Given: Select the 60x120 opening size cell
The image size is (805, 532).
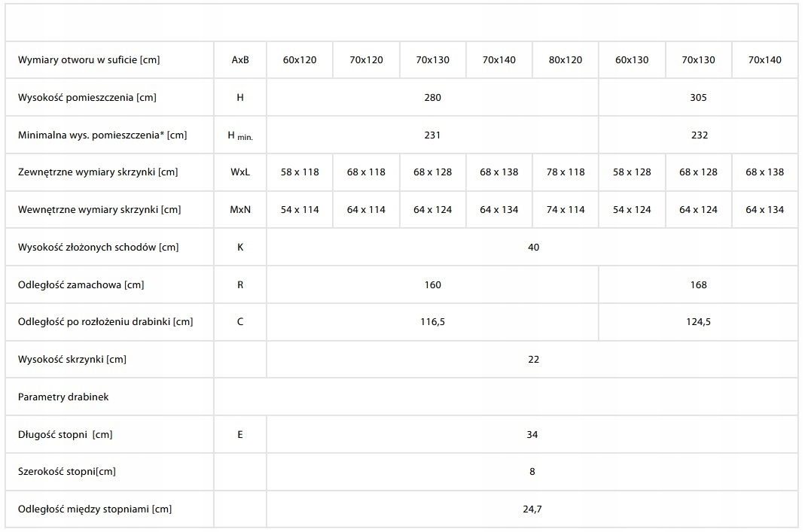Looking at the screenshot, I should pos(300,60).
